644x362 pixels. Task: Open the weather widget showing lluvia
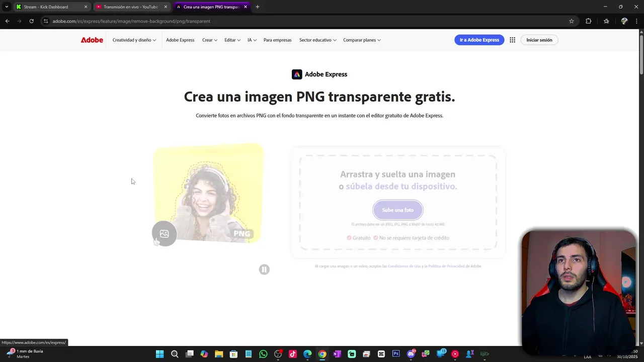pos(25,354)
